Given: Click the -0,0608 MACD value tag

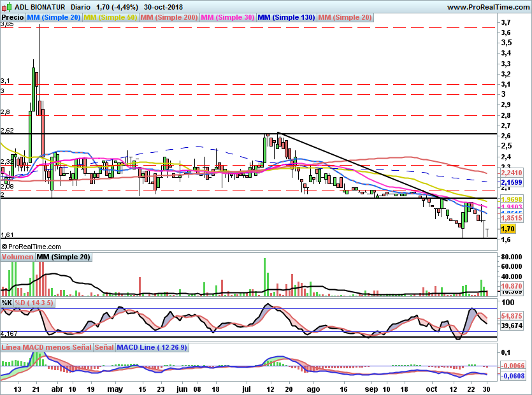Looking at the screenshot, I should [x=513, y=376].
